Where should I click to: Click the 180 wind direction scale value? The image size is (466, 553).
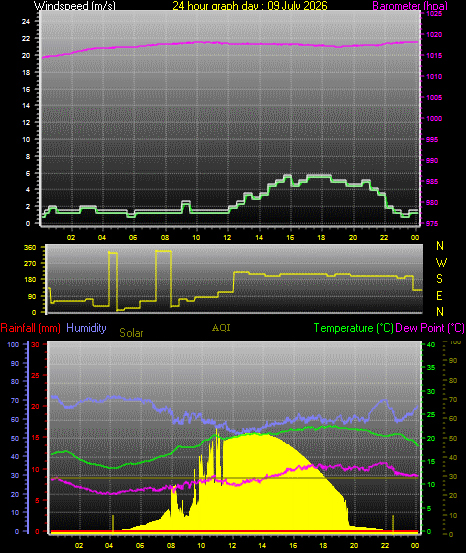(x=30, y=280)
